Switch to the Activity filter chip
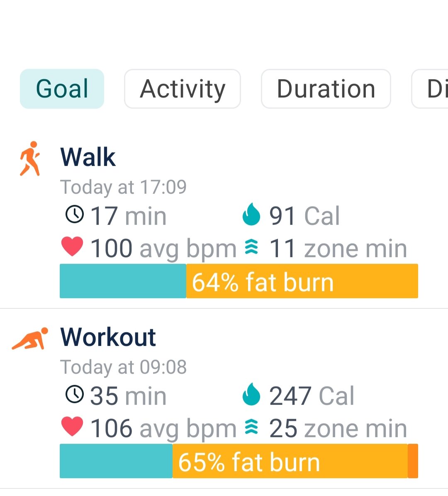 [183, 89]
